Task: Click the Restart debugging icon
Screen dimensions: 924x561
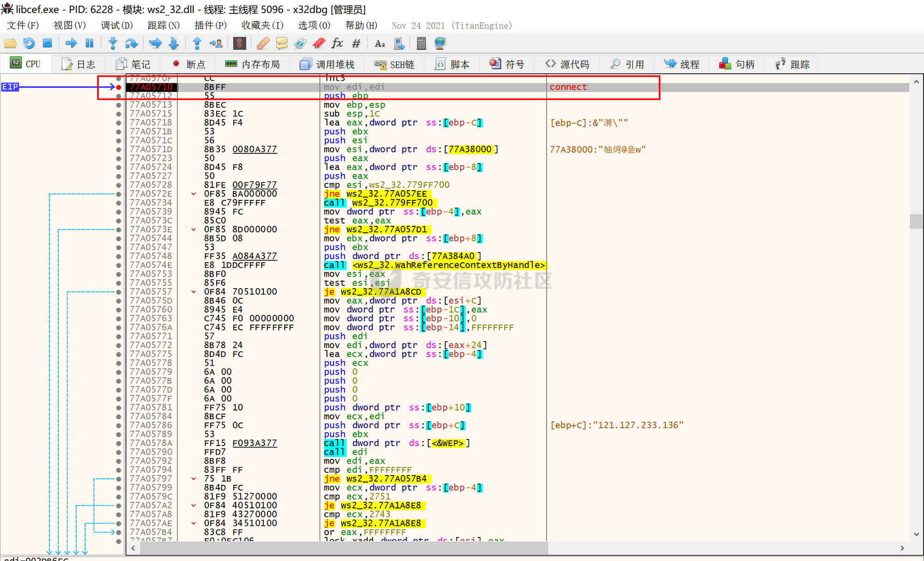Action: click(x=29, y=43)
